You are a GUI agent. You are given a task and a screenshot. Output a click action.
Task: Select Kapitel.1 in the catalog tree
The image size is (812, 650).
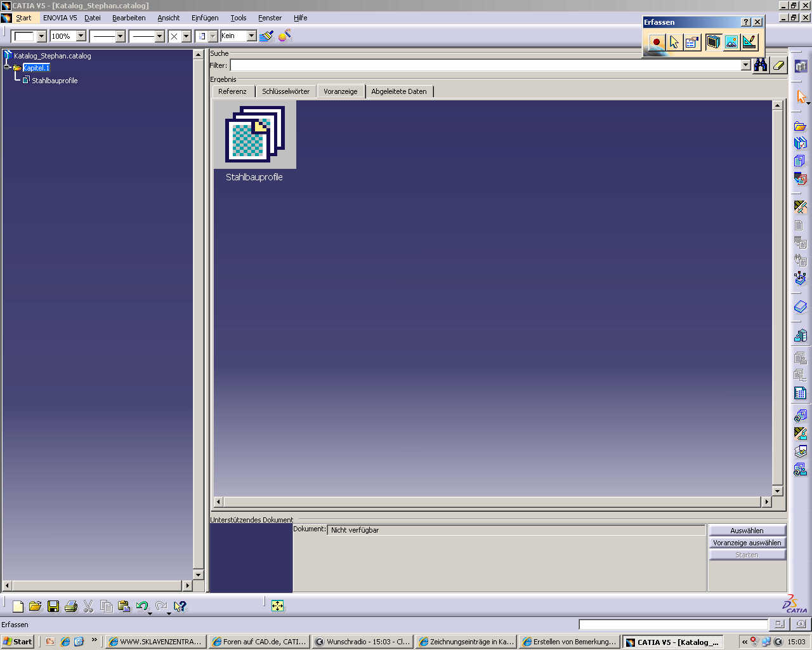[36, 68]
